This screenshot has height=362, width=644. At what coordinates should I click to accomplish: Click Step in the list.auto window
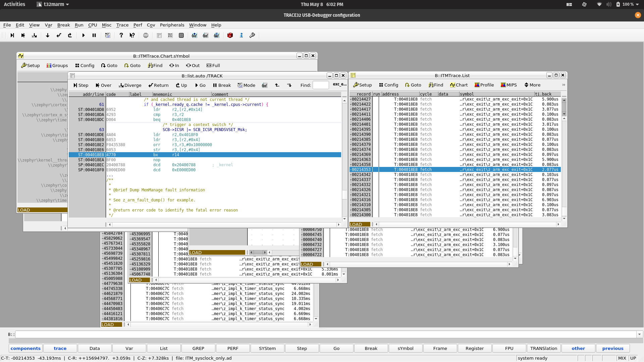81,85
